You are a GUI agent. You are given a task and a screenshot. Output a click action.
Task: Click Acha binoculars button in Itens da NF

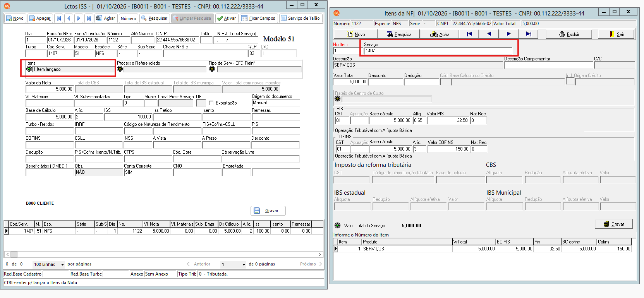point(440,34)
